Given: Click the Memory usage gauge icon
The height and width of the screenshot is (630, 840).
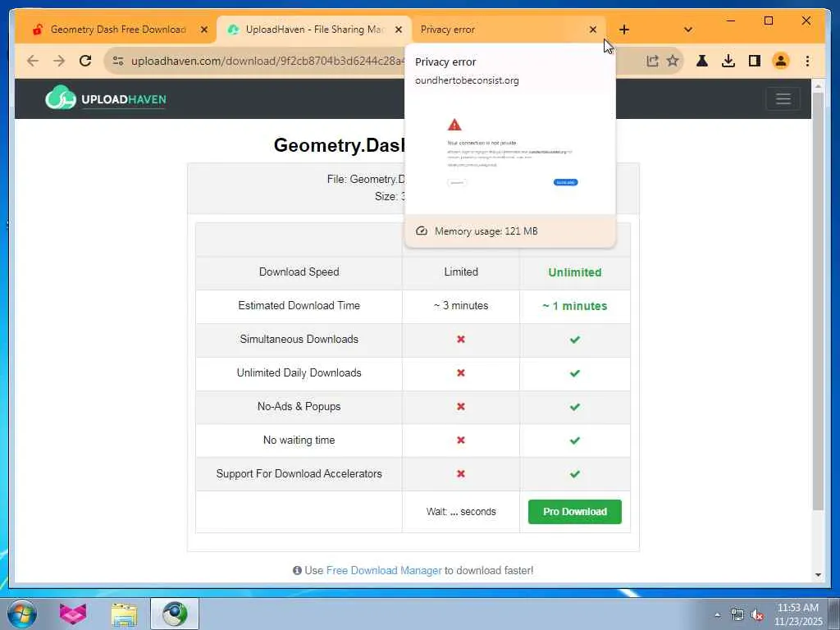Looking at the screenshot, I should click(422, 231).
